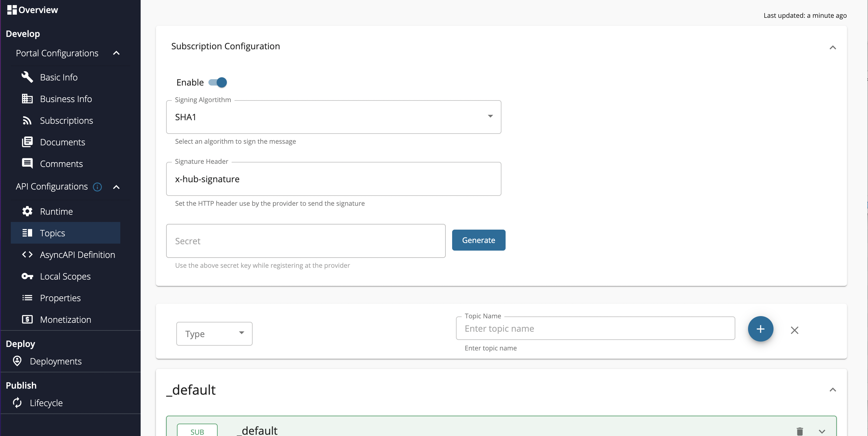Open Monetization using its dollar icon
Image resolution: width=868 pixels, height=436 pixels.
(27, 319)
